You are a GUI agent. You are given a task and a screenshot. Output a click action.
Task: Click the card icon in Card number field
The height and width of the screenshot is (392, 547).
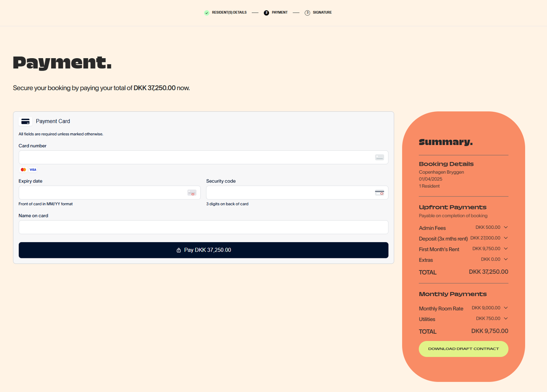click(x=379, y=157)
